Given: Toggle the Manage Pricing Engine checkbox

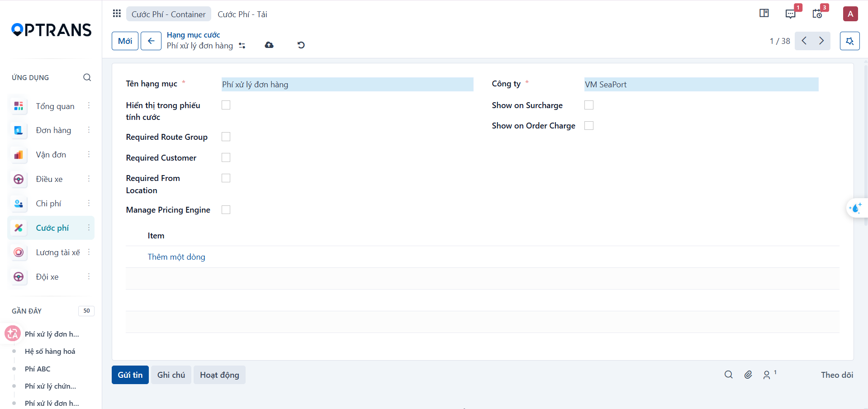Looking at the screenshot, I should pos(226,210).
